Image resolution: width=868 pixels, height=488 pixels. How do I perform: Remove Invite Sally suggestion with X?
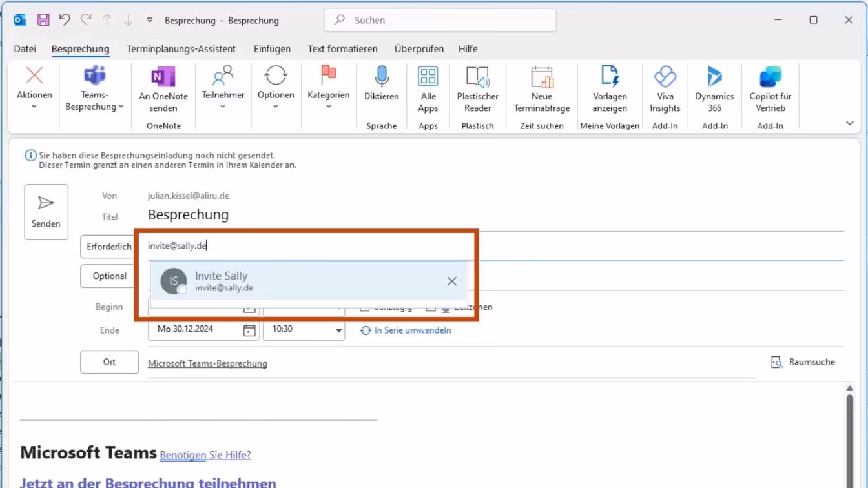[x=452, y=281]
